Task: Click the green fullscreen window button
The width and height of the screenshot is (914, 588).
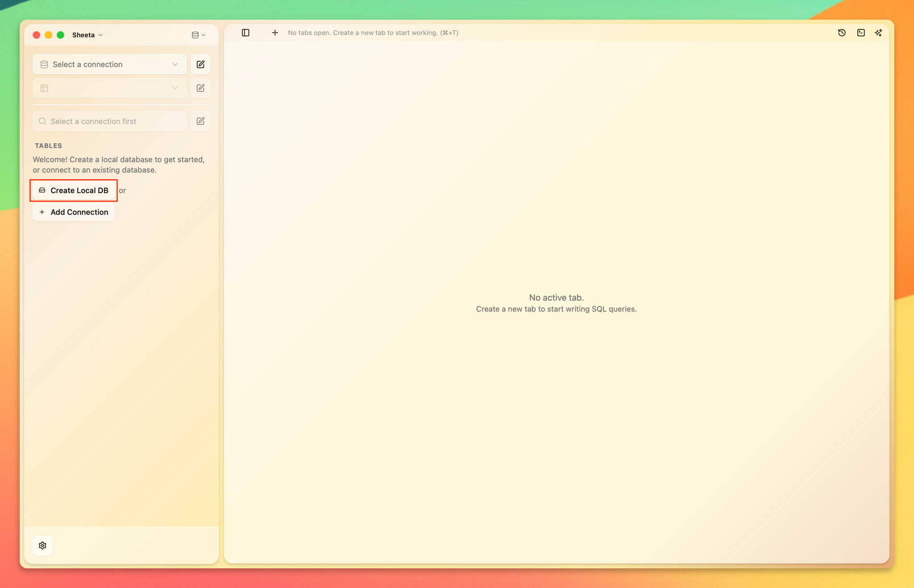Action: tap(61, 35)
